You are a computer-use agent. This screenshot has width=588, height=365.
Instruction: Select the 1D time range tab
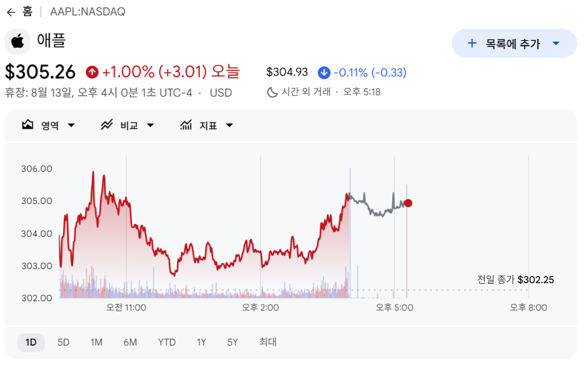(x=31, y=342)
